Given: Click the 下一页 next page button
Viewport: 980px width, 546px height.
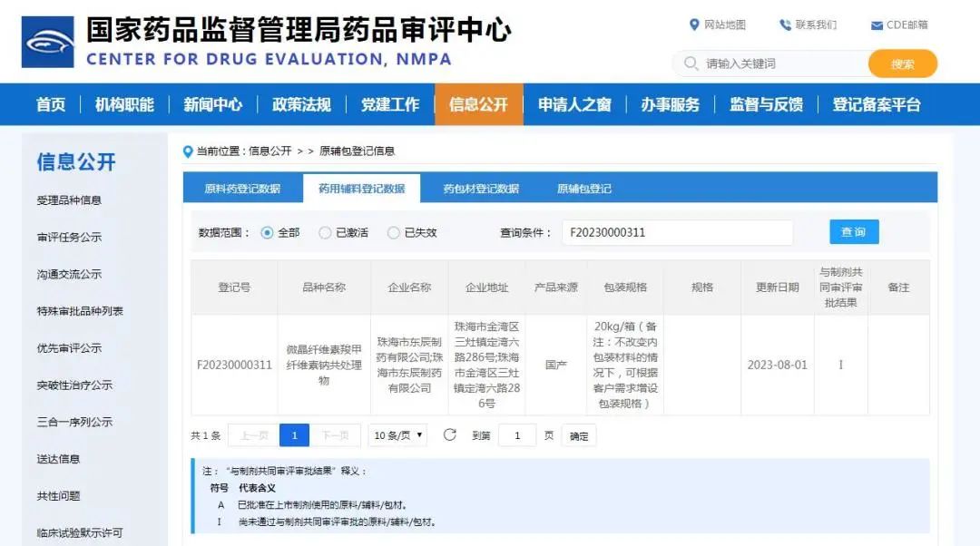Looking at the screenshot, I should [x=335, y=435].
